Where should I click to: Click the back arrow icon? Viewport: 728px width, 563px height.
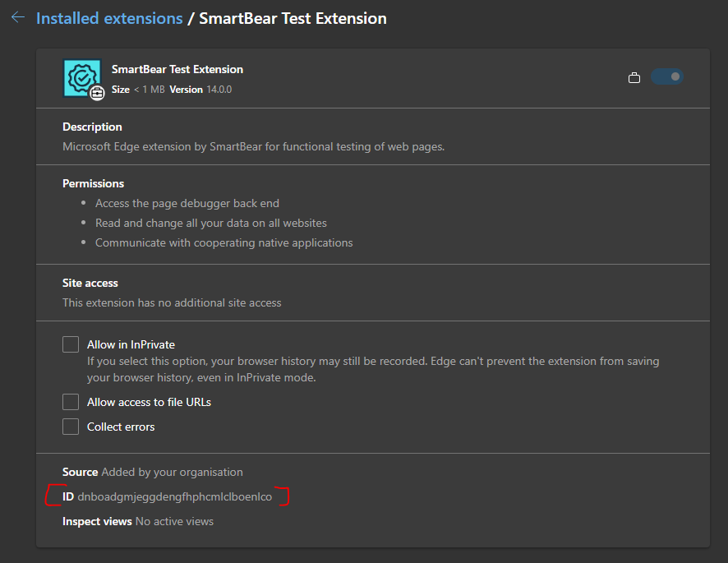18,17
